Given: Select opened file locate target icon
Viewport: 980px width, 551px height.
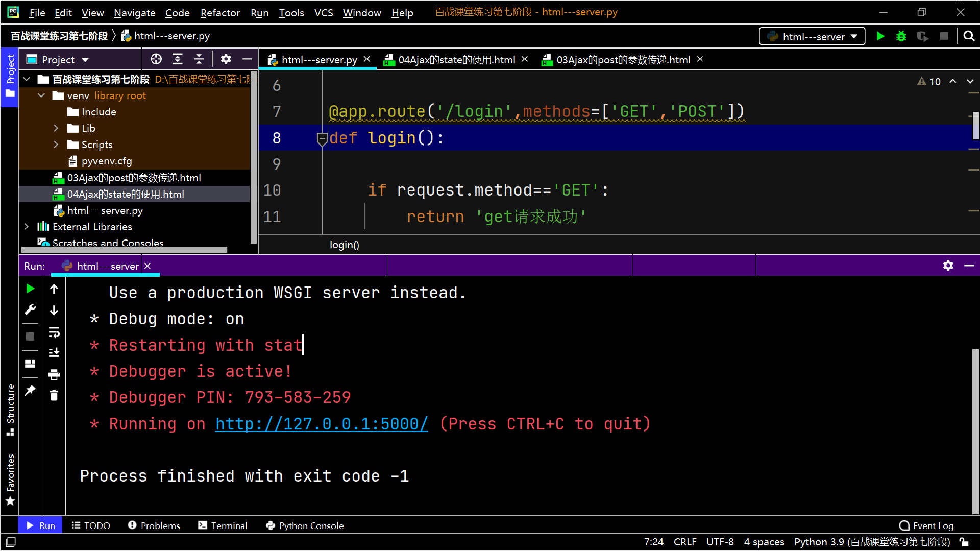Looking at the screenshot, I should [x=156, y=59].
